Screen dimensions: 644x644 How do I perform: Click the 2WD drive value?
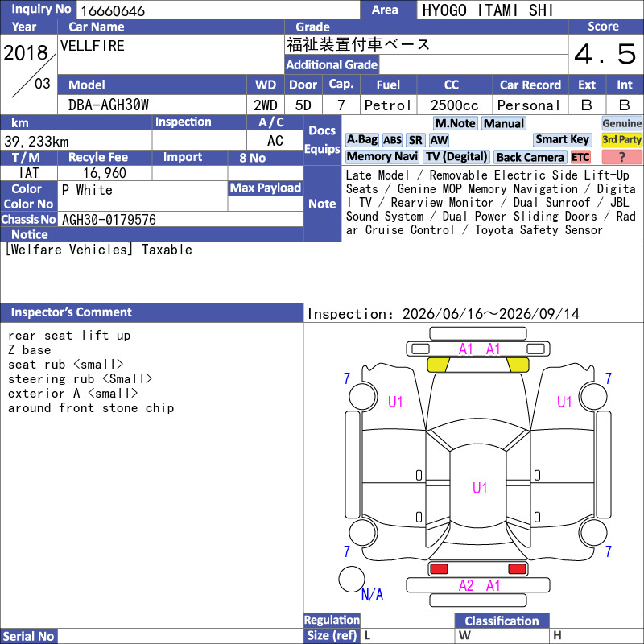point(266,105)
